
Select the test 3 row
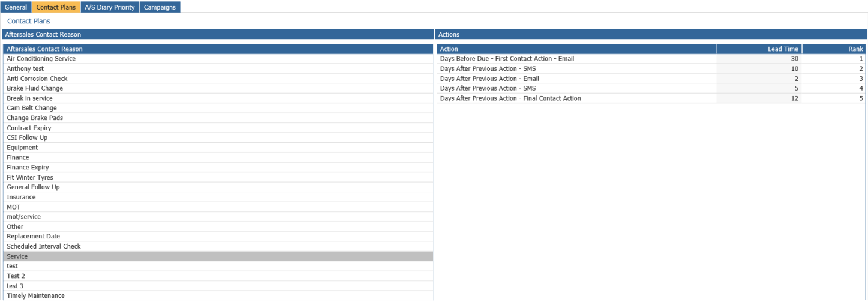pyautogui.click(x=218, y=286)
